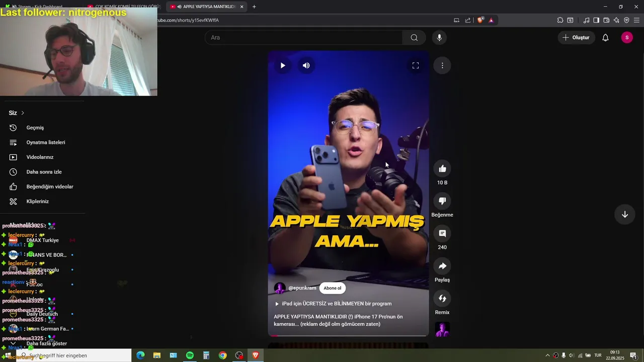
Task: Close the APPLE YAPTIYSA MANTIKLIDIR tab
Action: click(x=242, y=7)
